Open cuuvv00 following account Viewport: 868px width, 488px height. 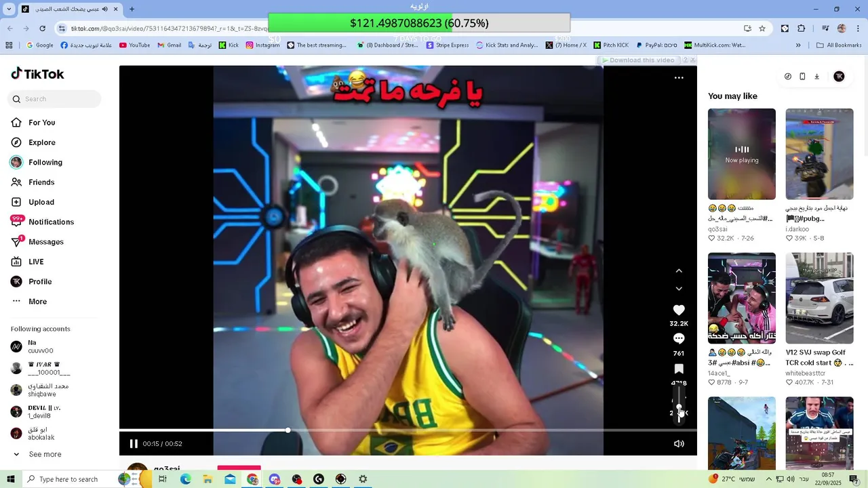41,346
